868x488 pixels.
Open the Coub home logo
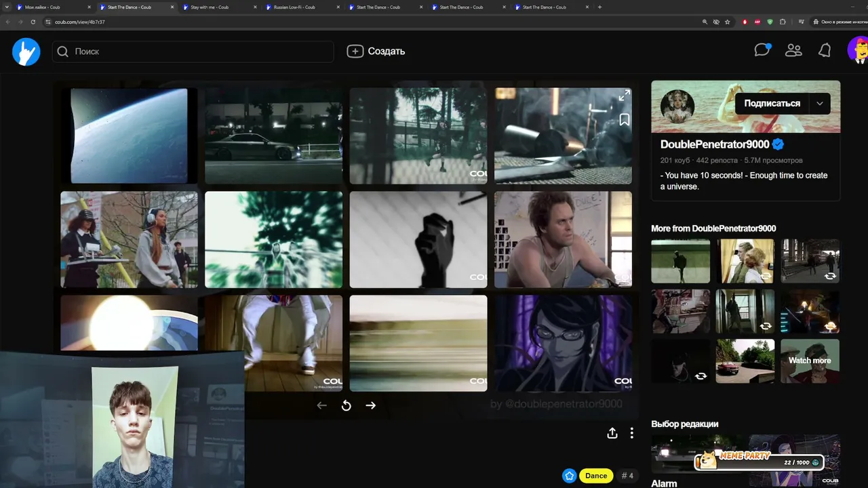point(26,52)
